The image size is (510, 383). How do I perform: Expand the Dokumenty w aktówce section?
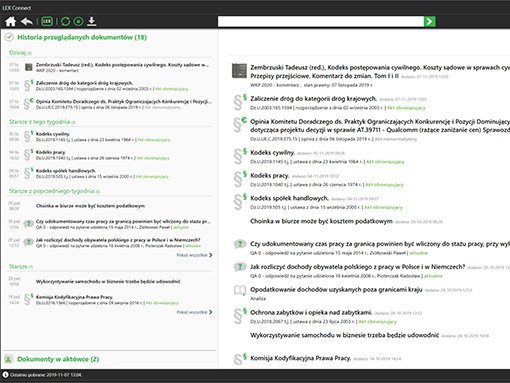[x=58, y=359]
